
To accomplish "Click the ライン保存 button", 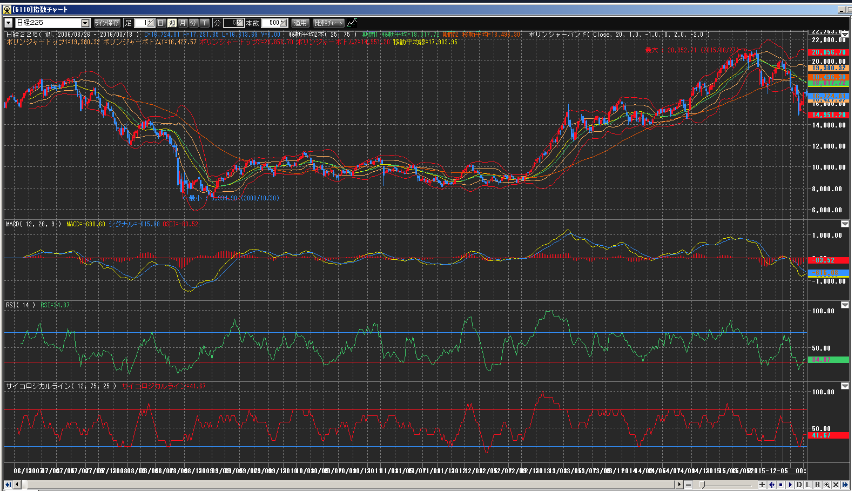I will click(107, 23).
